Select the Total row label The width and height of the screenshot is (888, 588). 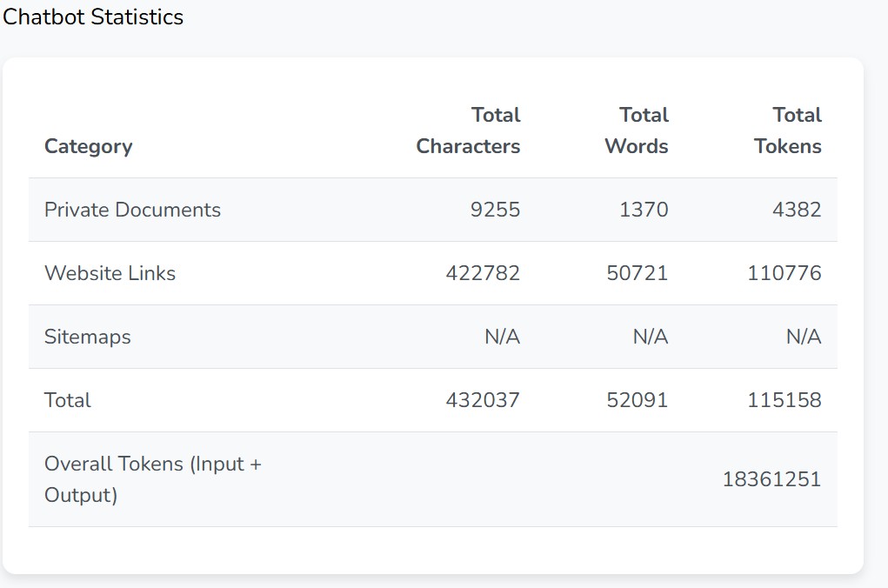click(68, 400)
